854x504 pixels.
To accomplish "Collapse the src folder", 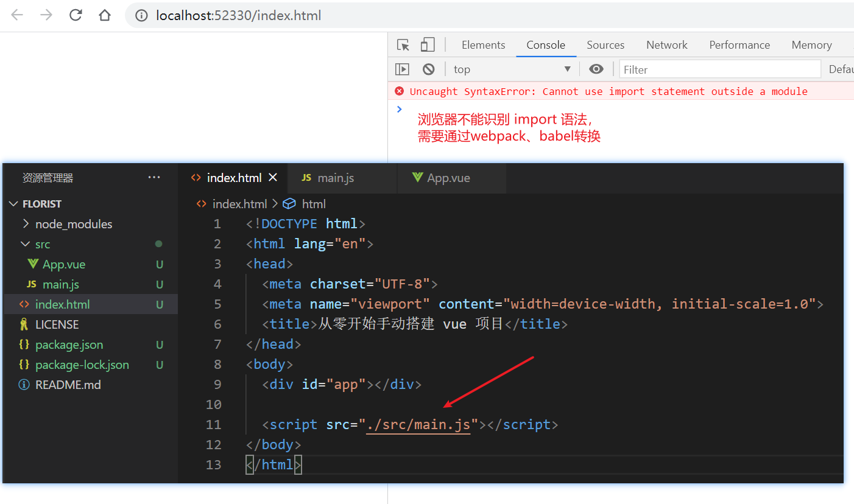I will tap(26, 244).
